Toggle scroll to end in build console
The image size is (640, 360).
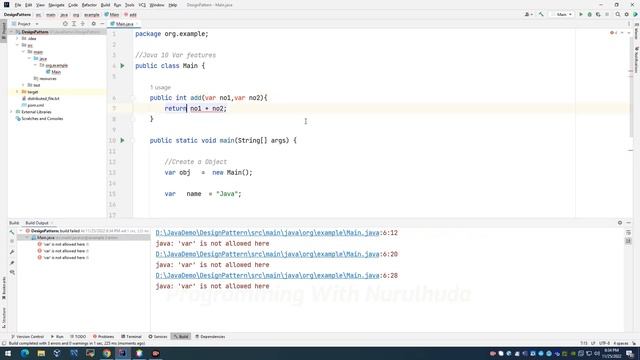pyautogui.click(x=628, y=241)
